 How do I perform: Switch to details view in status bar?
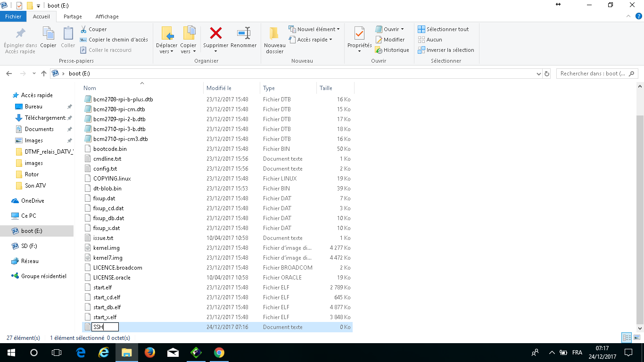point(627,337)
